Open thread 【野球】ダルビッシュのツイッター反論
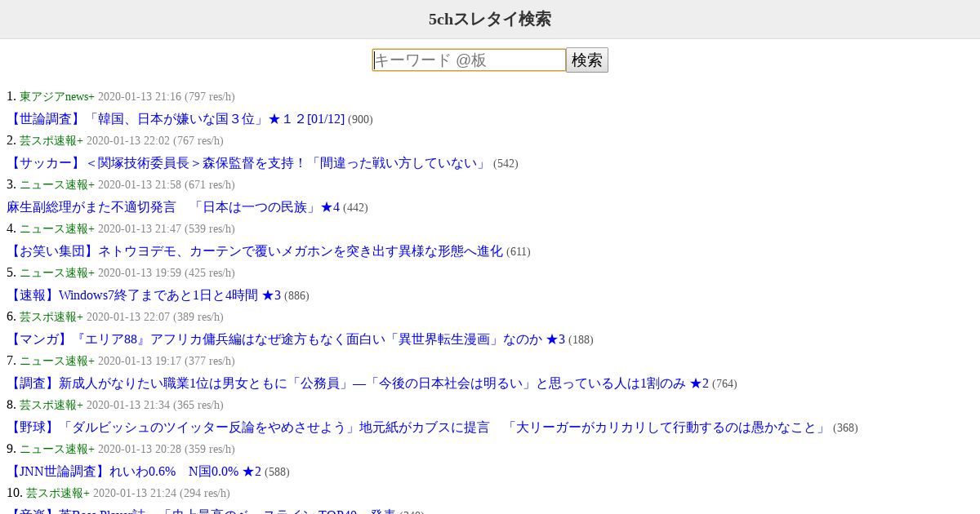The width and height of the screenshot is (980, 514). coord(418,428)
